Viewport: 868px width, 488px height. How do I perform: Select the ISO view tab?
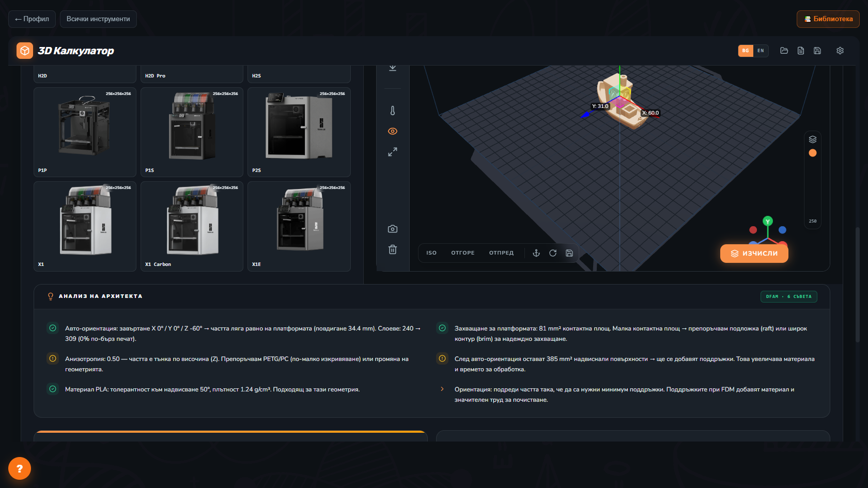click(431, 253)
